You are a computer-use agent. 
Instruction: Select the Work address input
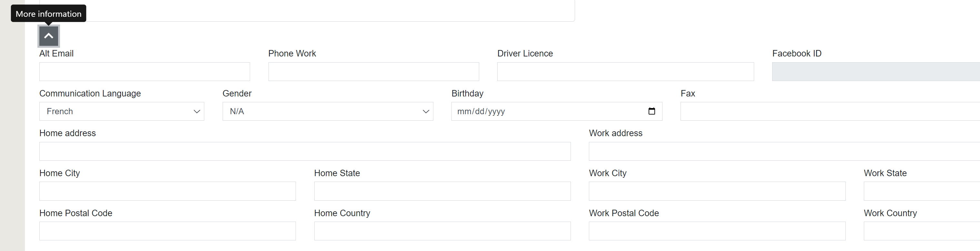(784, 151)
